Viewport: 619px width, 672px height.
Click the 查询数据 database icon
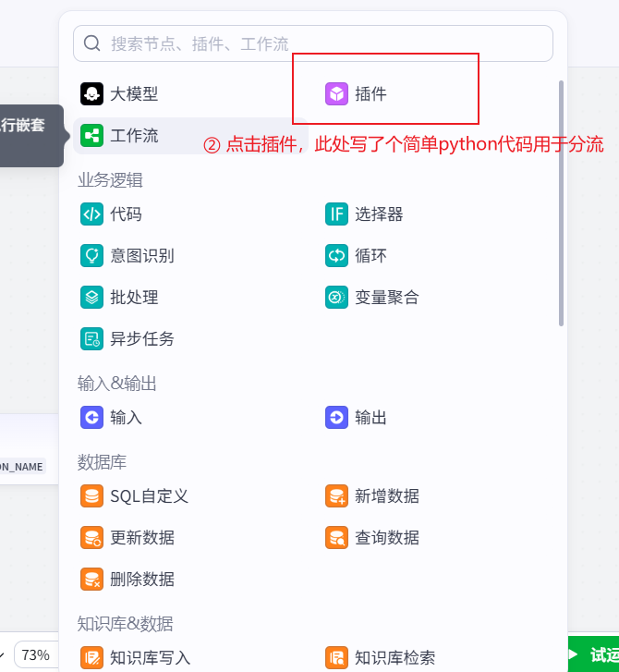(336, 537)
